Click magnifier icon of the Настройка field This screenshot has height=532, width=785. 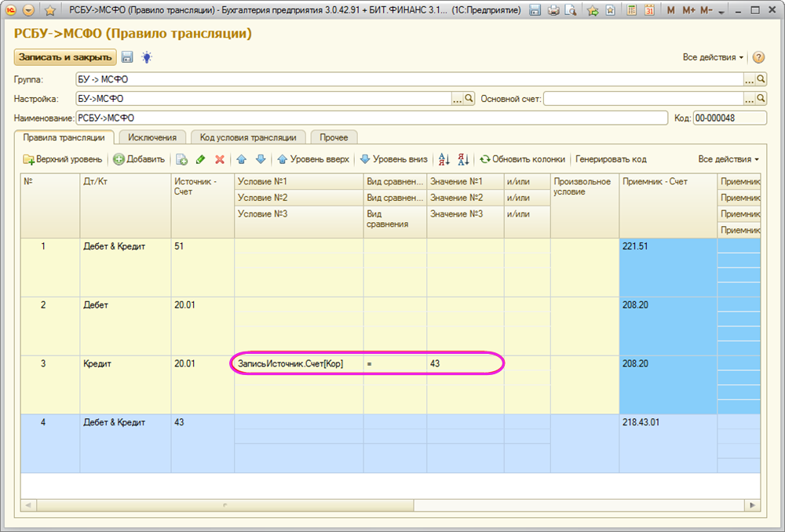469,99
